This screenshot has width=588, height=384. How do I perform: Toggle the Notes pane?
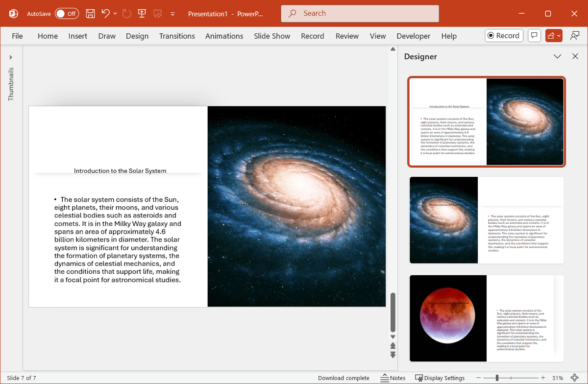[x=393, y=378]
